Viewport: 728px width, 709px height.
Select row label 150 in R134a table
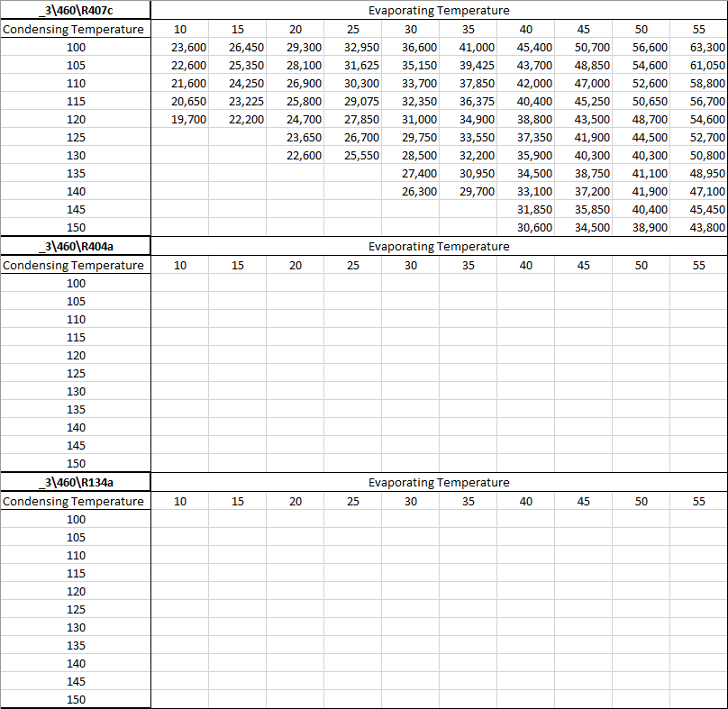(x=76, y=699)
